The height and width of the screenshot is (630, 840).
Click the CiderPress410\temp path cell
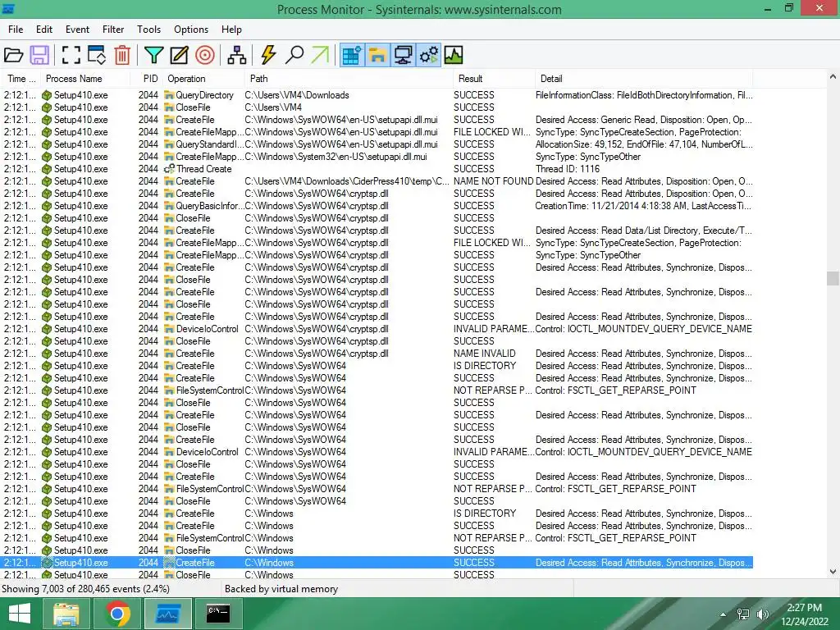coord(347,181)
